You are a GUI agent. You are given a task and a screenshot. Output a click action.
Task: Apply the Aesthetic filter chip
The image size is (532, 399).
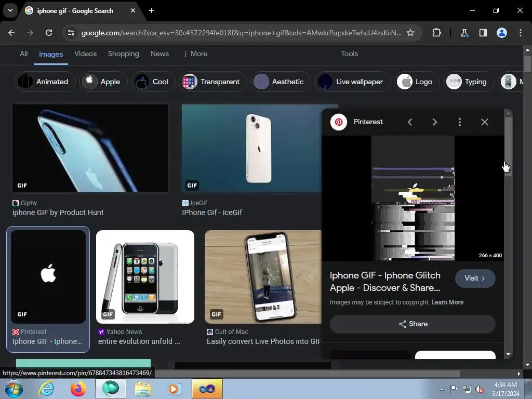tap(281, 82)
